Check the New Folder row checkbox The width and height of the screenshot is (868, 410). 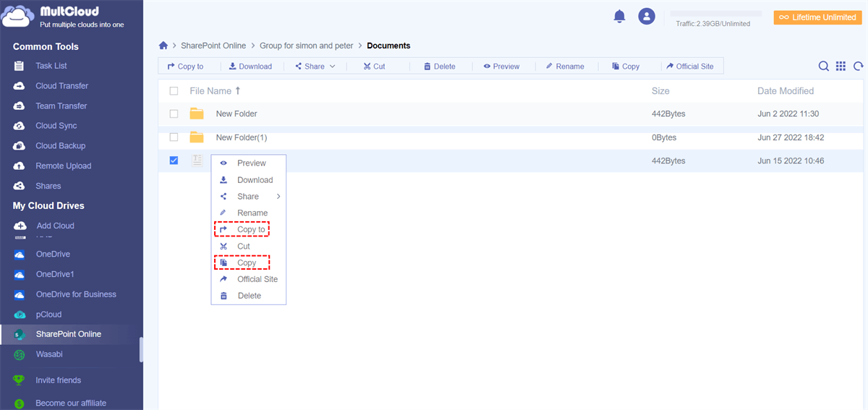[174, 114]
